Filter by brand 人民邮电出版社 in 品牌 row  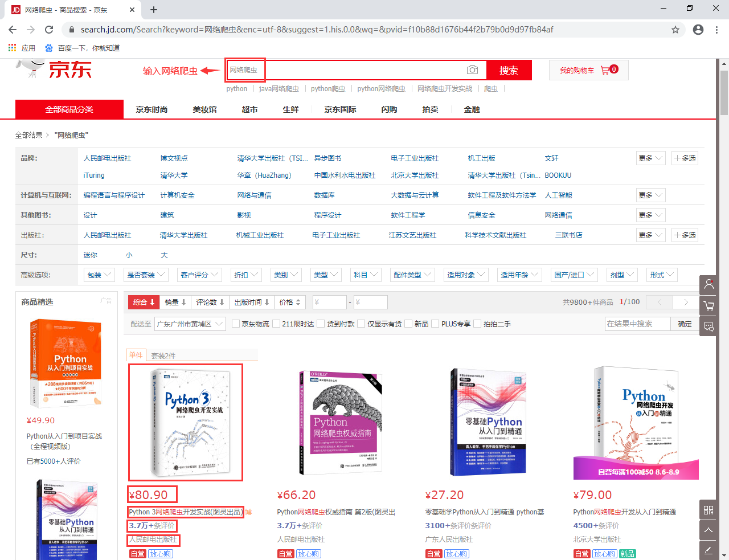pos(108,158)
